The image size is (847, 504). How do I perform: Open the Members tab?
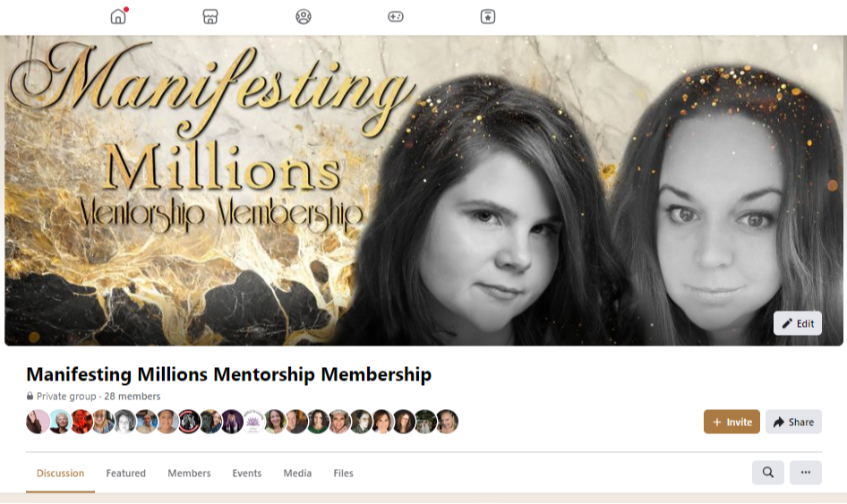point(189,474)
